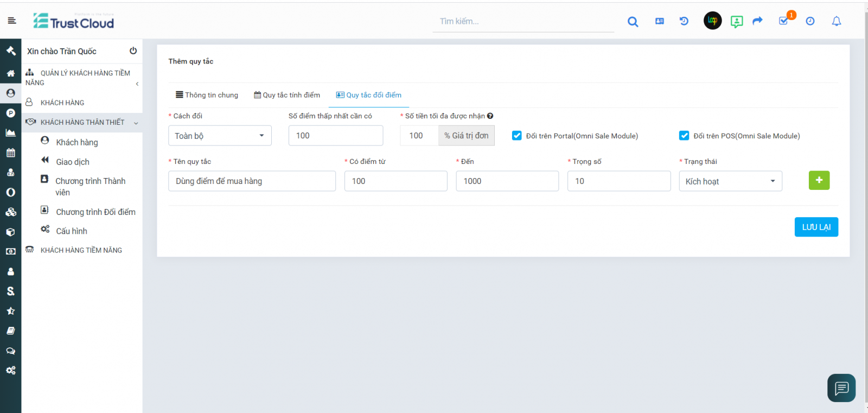The height and width of the screenshot is (413, 868).
Task: Click the hamburger menu icon
Action: point(12,21)
